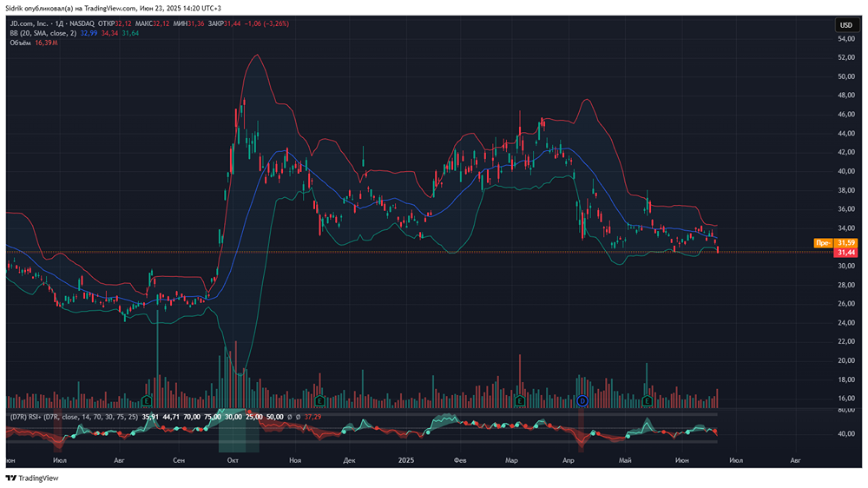Click the −1,06 (−3,26%) change value
Screen dimensions: 868x488
point(266,23)
